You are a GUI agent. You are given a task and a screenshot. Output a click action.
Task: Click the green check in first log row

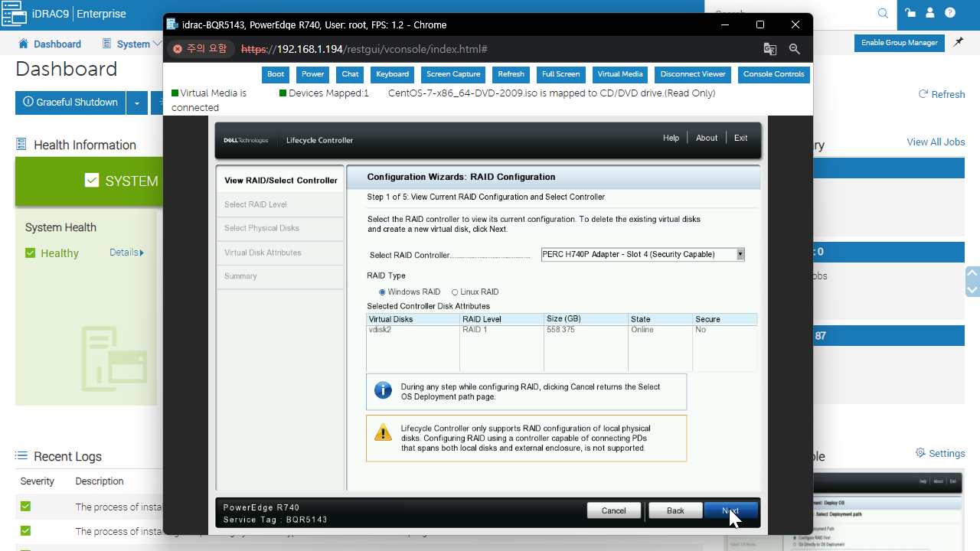(25, 507)
